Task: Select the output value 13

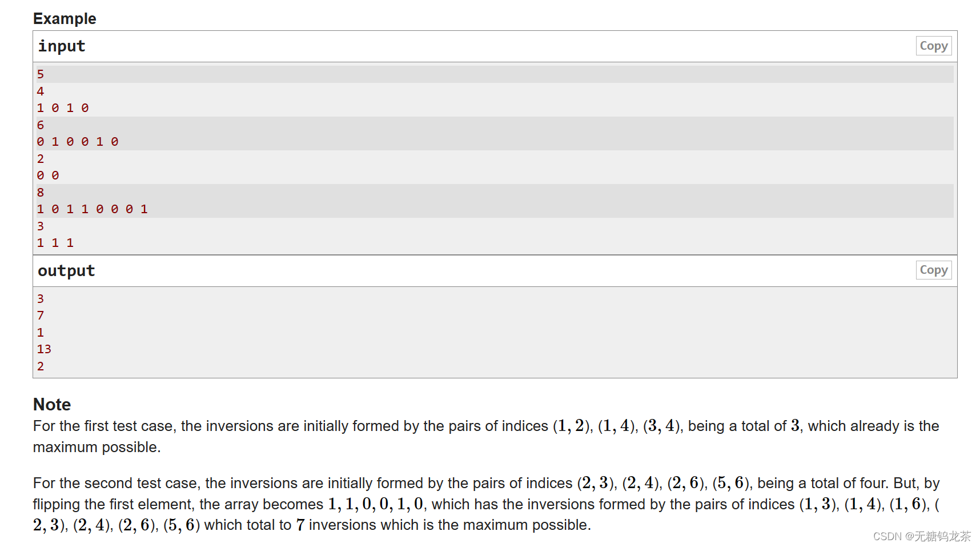Action: (44, 349)
